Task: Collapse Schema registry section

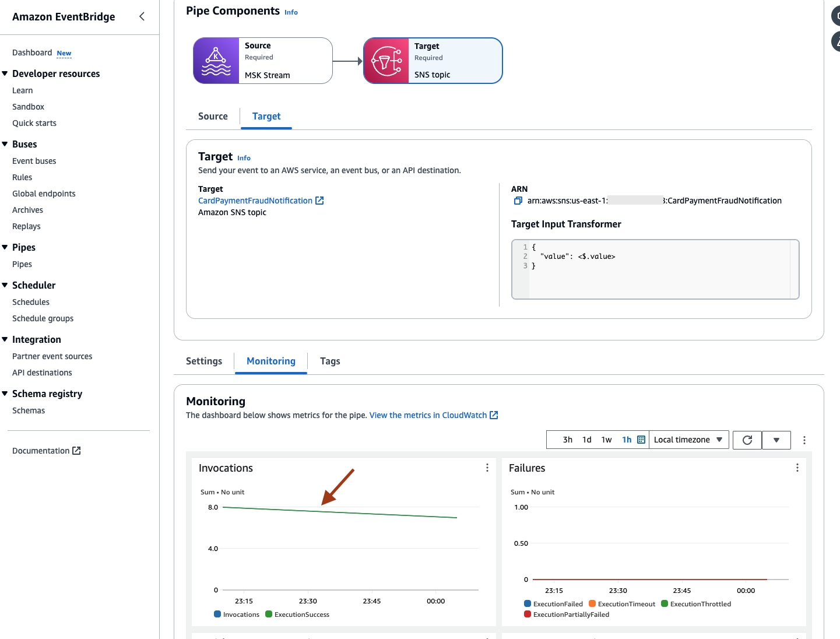Action: click(5, 394)
